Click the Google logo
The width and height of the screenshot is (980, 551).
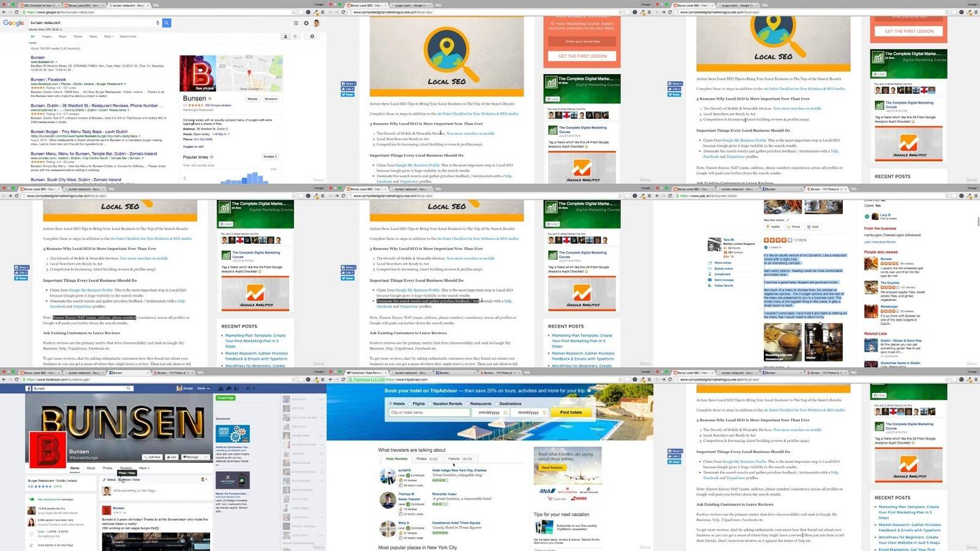pyautogui.click(x=13, y=23)
